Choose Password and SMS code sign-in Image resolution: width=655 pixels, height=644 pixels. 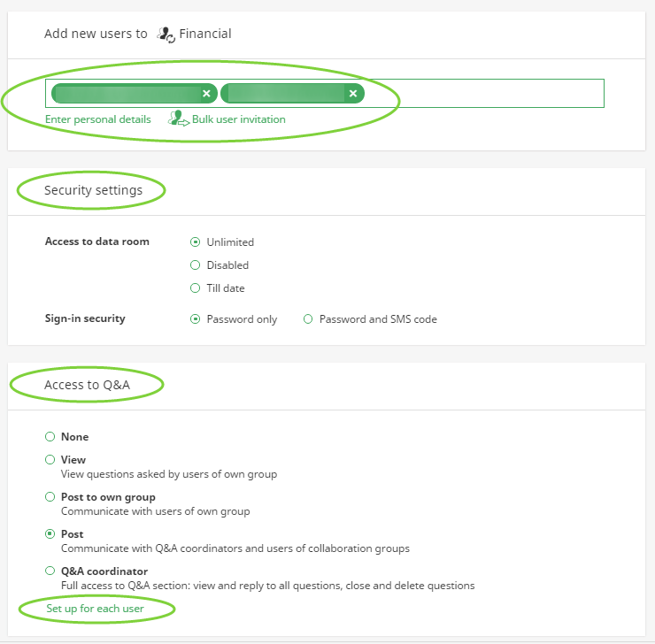[x=308, y=319]
